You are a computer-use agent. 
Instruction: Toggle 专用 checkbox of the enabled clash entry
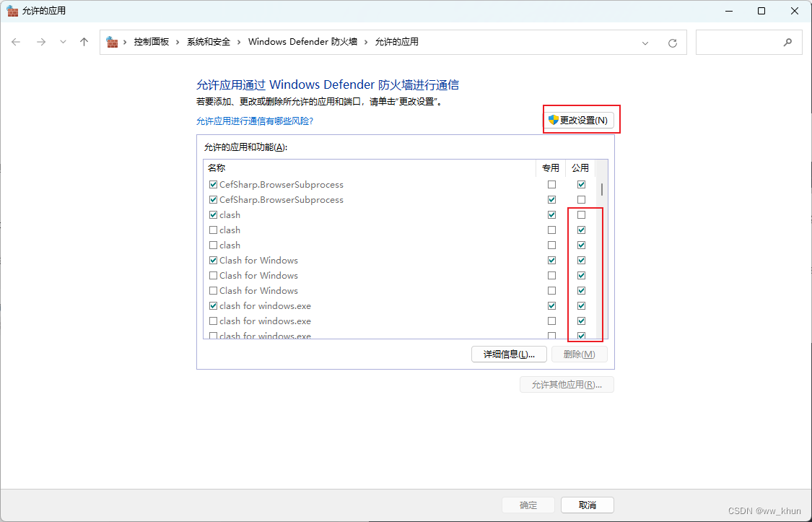(x=551, y=215)
